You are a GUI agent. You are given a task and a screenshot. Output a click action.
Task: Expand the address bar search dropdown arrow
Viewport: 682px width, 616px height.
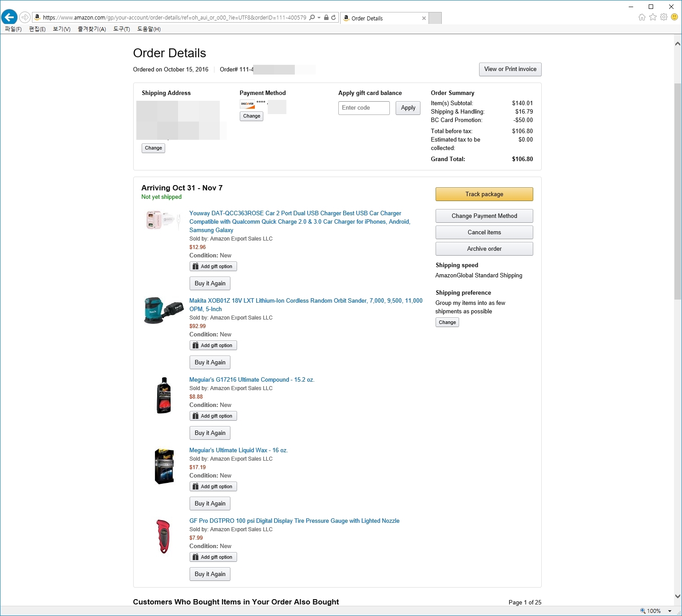coord(319,17)
